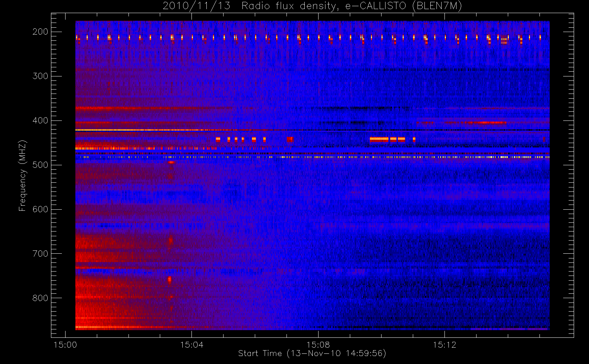Click the 200 frequency tick label
The image size is (589, 364).
[x=40, y=32]
